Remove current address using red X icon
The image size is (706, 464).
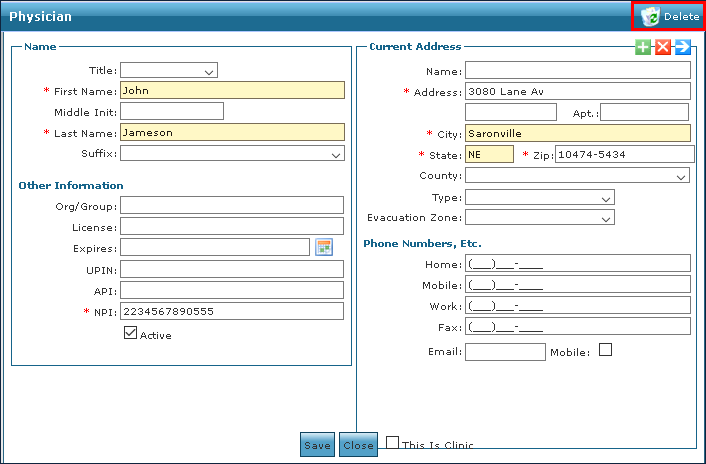(x=663, y=47)
